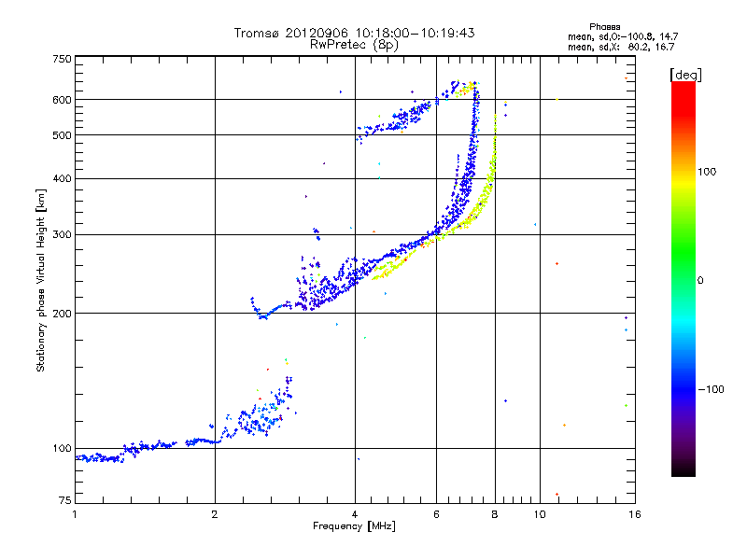Click the y-axis tick label '600'
The height and width of the screenshot is (560, 747).
coord(62,100)
